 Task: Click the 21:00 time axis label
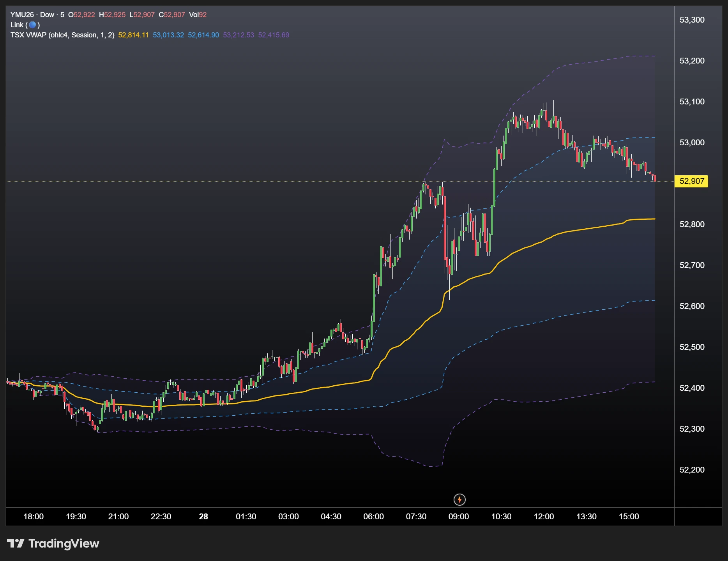(x=118, y=517)
